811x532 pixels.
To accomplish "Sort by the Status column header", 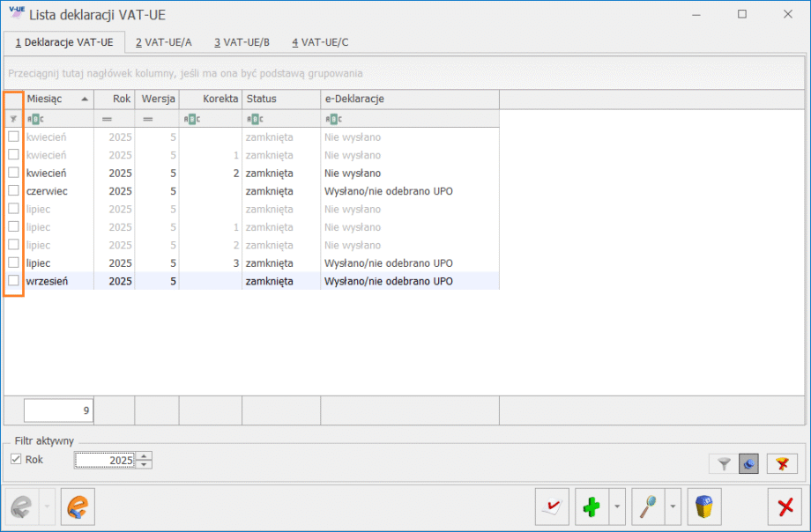I will point(280,99).
